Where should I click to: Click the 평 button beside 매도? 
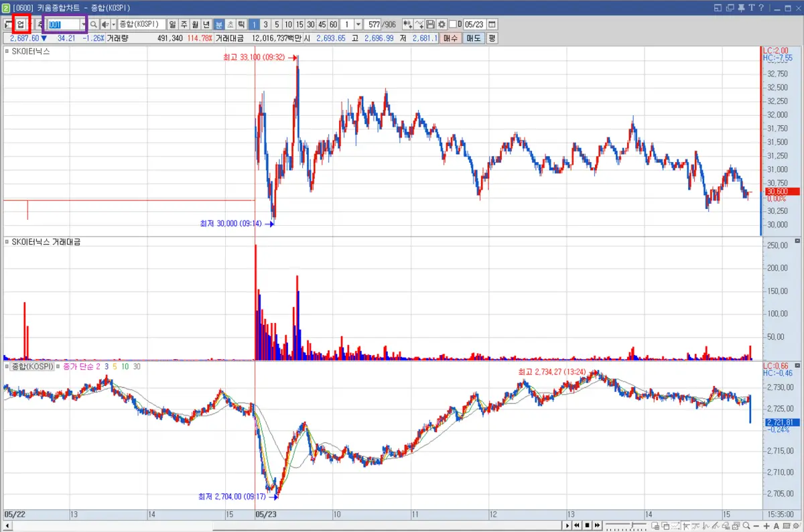[x=492, y=38]
